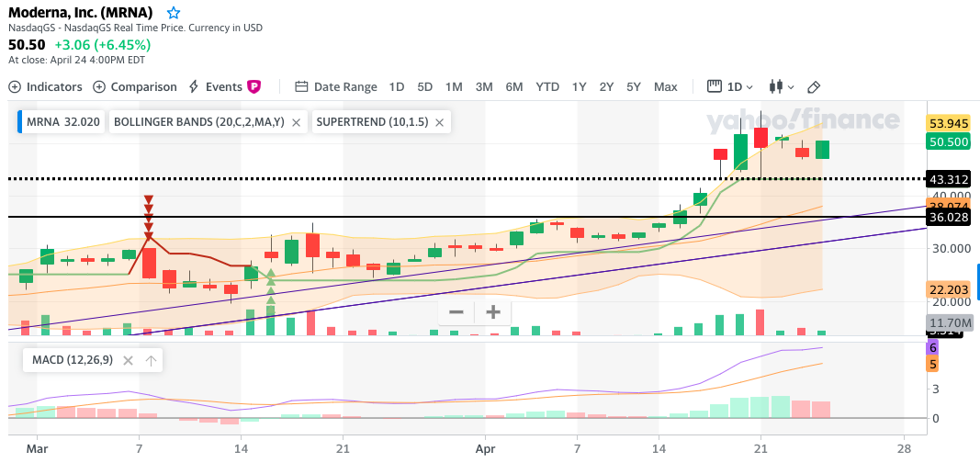This screenshot has width=980, height=474.
Task: Add a Comparison symbol
Action: 135,86
